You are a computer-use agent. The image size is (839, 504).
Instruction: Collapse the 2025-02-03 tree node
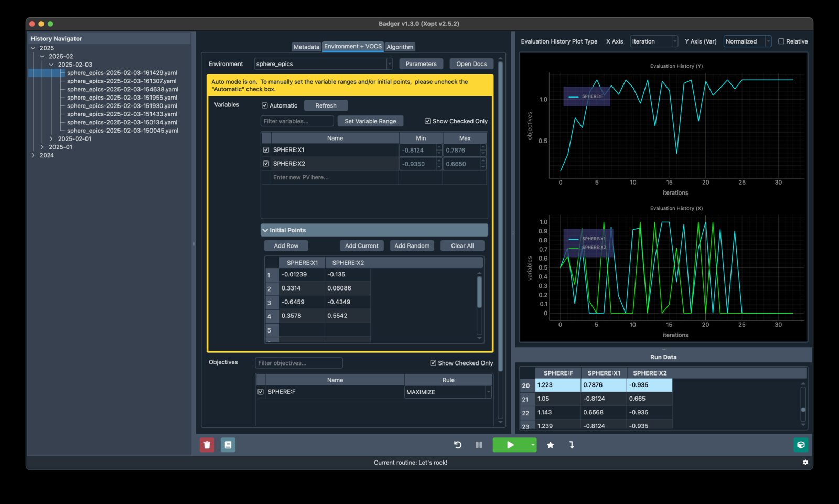[x=51, y=65]
